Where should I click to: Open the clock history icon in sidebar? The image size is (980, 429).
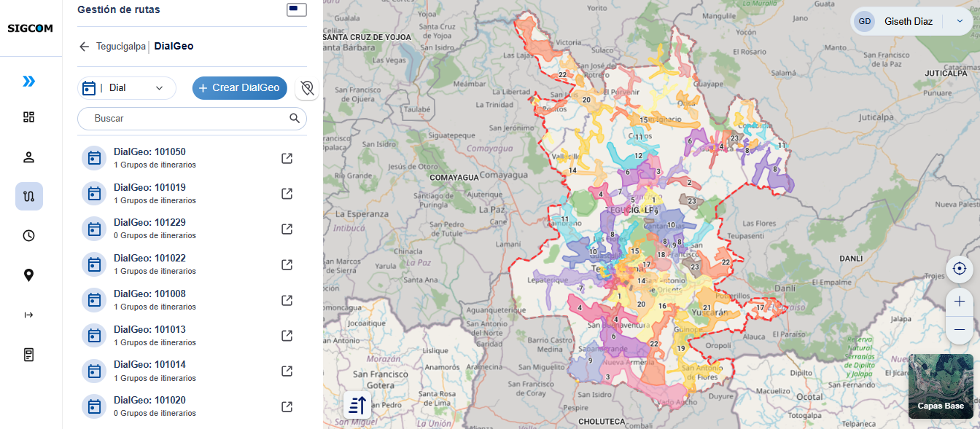coord(28,235)
